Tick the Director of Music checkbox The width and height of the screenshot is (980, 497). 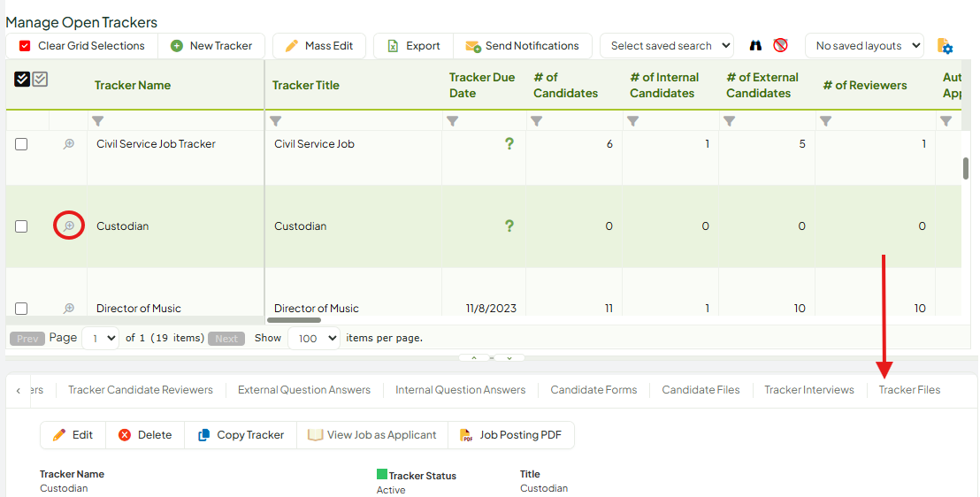tap(21, 309)
